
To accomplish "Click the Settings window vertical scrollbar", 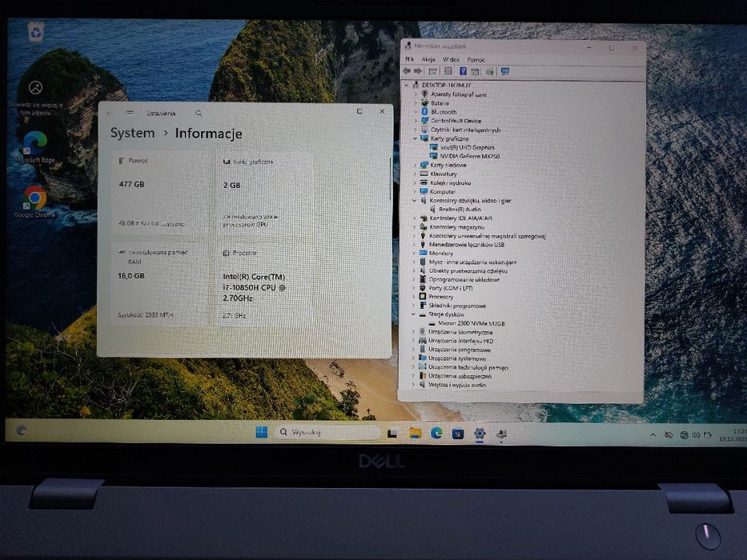I will [x=390, y=179].
